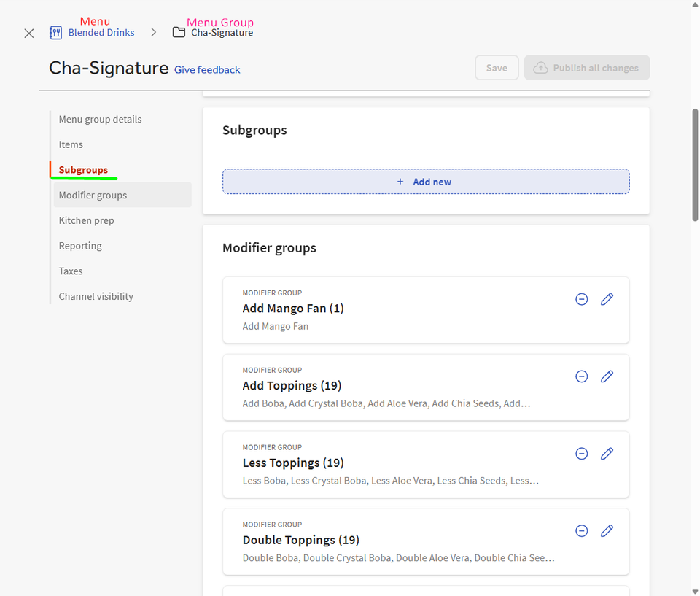This screenshot has height=596, width=700.
Task: Add new subgroup with Add new button
Action: [426, 182]
